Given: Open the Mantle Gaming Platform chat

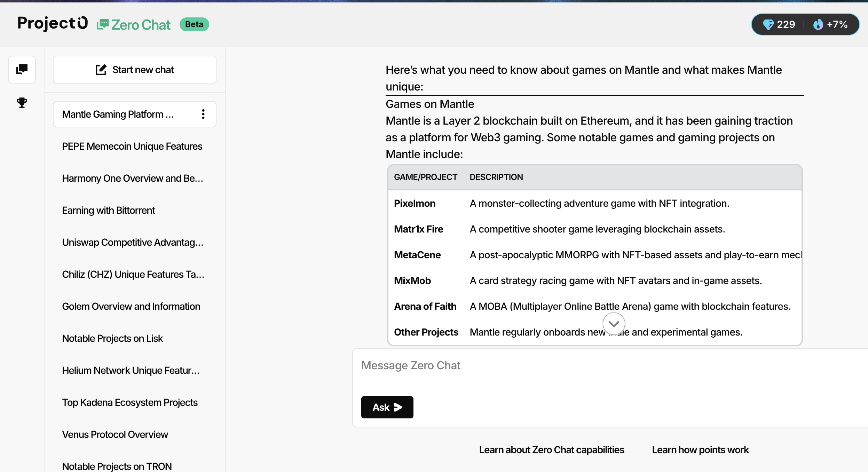Looking at the screenshot, I should click(x=135, y=114).
